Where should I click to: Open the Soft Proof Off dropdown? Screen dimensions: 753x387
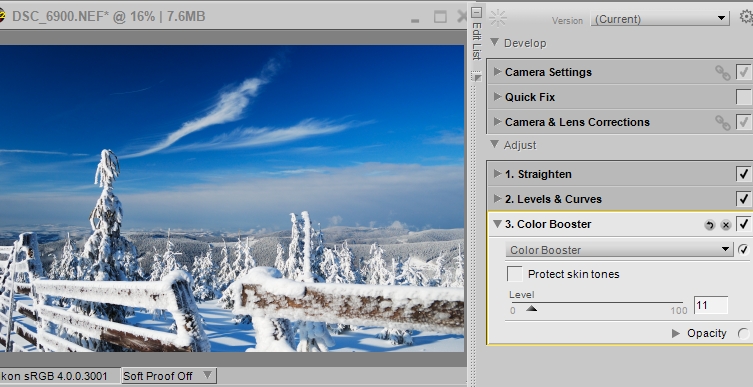pyautogui.click(x=169, y=376)
